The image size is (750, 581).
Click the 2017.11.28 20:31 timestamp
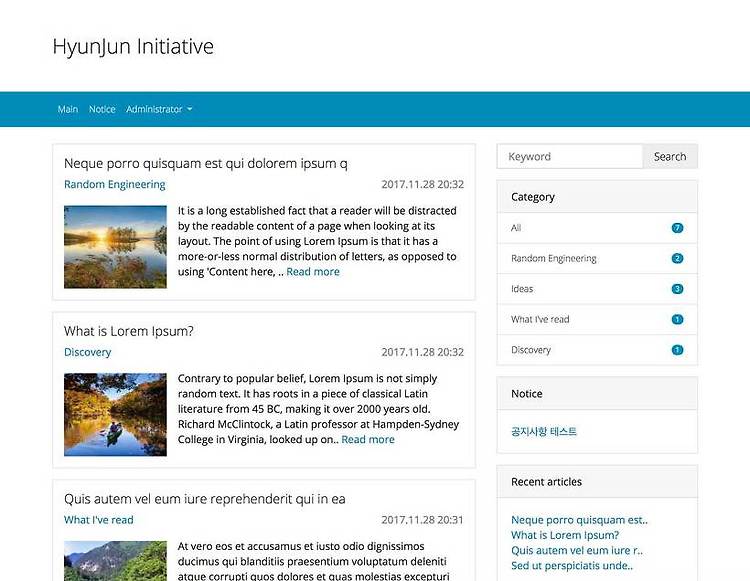(x=422, y=520)
